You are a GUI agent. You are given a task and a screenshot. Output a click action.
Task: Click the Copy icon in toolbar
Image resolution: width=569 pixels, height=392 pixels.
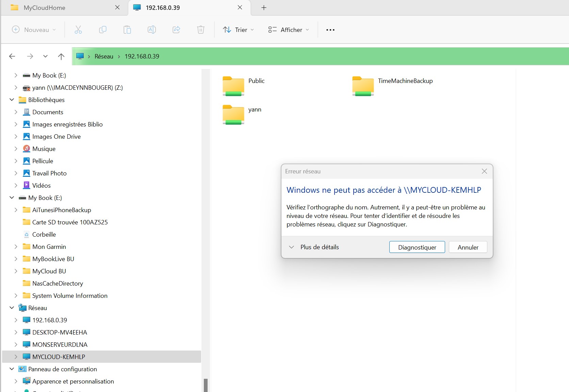tap(102, 30)
